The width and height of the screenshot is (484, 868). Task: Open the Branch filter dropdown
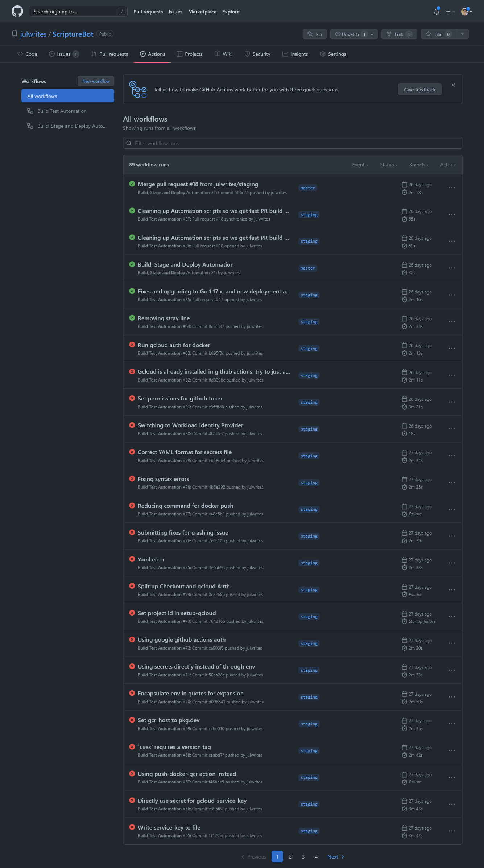point(418,165)
